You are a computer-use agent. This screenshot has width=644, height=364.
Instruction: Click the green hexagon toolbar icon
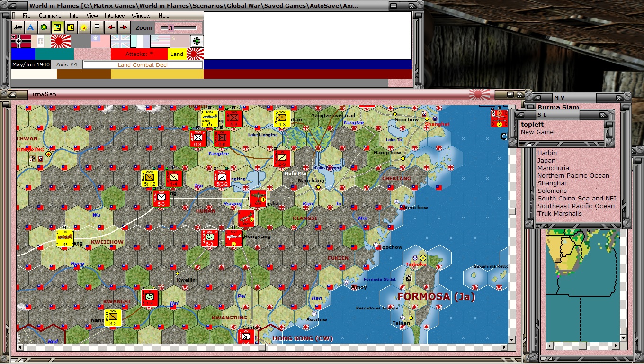pyautogui.click(x=44, y=27)
